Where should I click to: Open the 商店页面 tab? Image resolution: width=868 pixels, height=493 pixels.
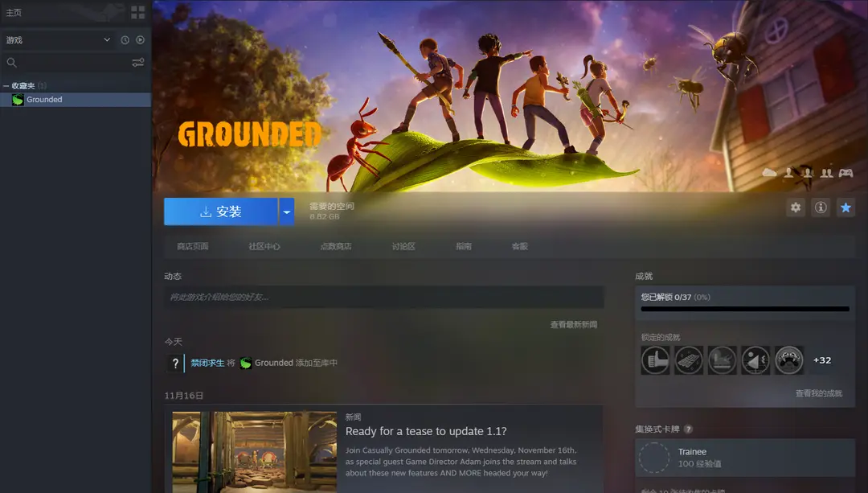(x=193, y=246)
